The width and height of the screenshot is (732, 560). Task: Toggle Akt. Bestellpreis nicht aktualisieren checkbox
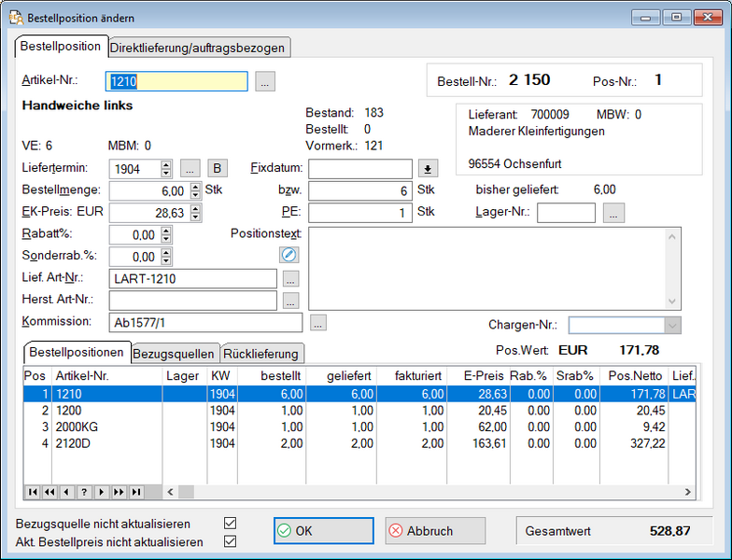[231, 541]
